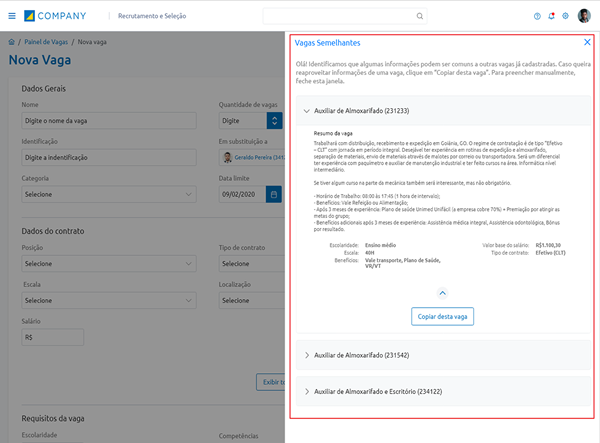Expand Auxiliar de Almoxarifado e Escritório (234122)
The height and width of the screenshot is (443, 600).
(306, 391)
